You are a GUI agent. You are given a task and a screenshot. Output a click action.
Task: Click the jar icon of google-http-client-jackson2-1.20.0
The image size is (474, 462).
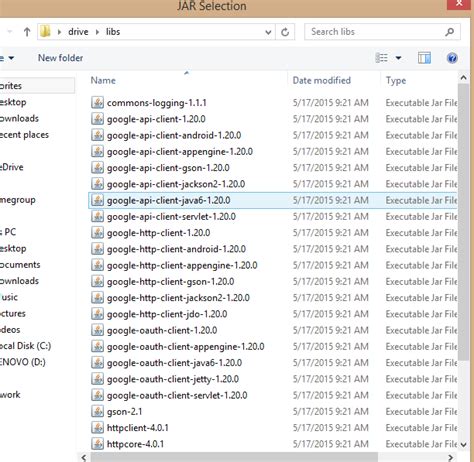97,298
